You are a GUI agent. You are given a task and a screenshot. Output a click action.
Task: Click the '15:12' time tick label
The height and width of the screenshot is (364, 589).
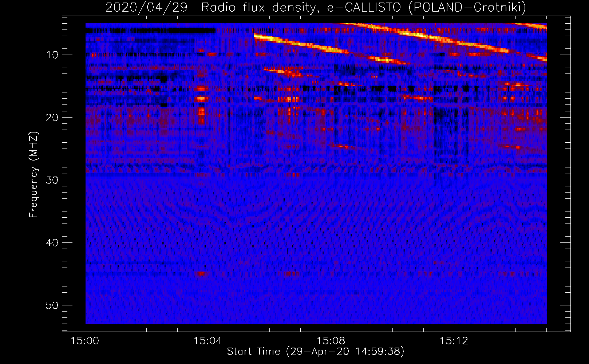pyautogui.click(x=454, y=341)
